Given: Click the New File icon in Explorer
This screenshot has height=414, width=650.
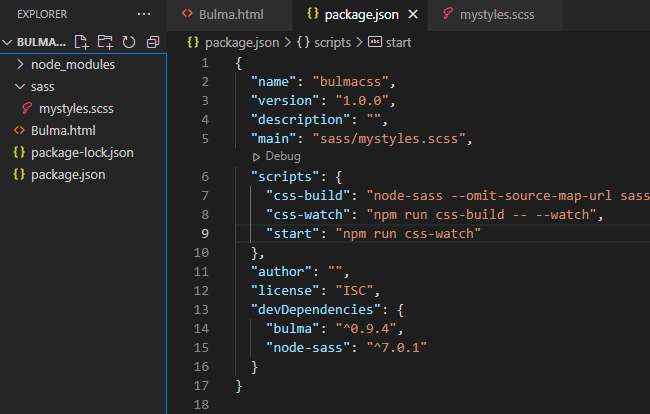Looking at the screenshot, I should (81, 42).
